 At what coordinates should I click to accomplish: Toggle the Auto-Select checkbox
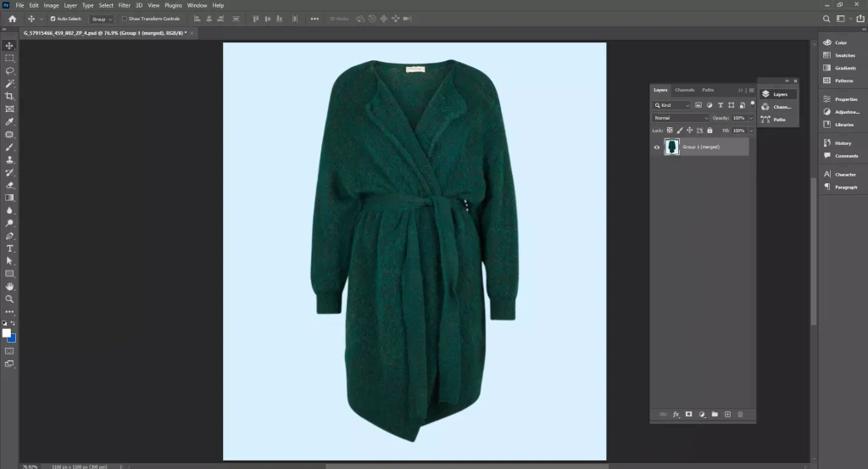click(x=53, y=19)
